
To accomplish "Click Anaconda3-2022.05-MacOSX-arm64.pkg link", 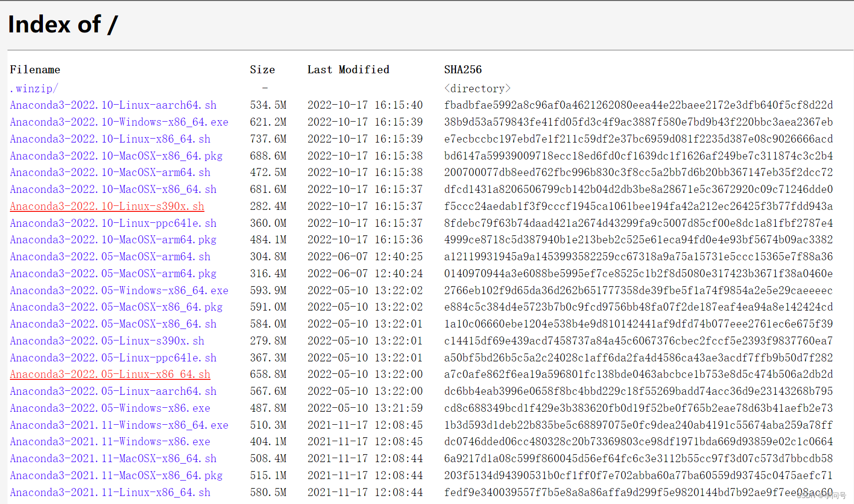I will (x=113, y=274).
